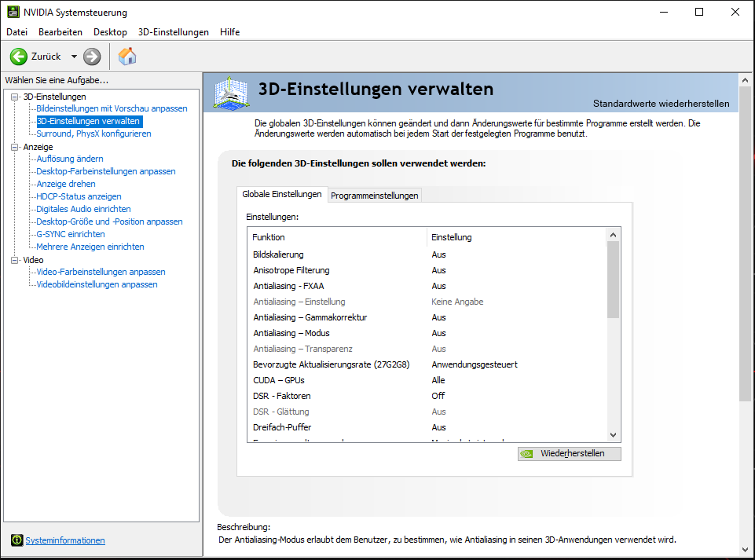Collapse the Anzeige tree node
755x560 pixels.
(x=14, y=147)
